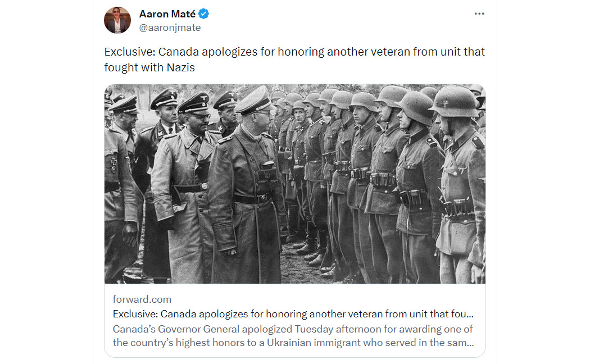Viewport: 590px width, 364px height.
Task: Click the blue verified checkmark badge
Action: tap(203, 14)
